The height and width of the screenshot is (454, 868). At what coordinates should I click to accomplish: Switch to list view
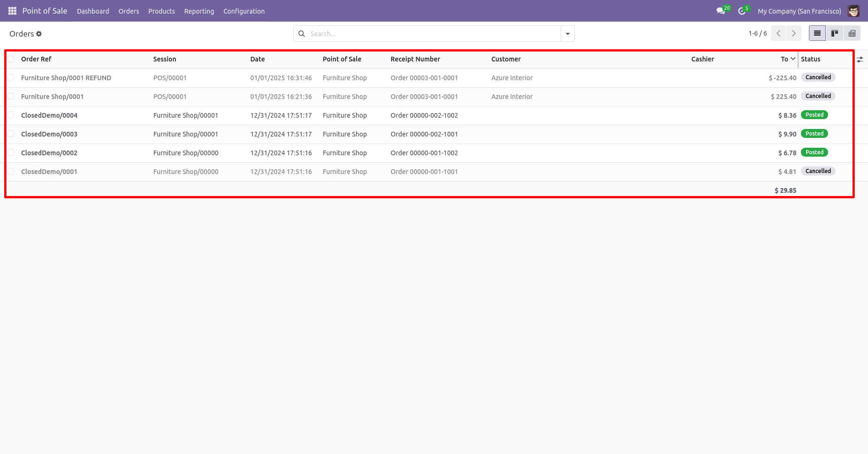click(x=817, y=33)
